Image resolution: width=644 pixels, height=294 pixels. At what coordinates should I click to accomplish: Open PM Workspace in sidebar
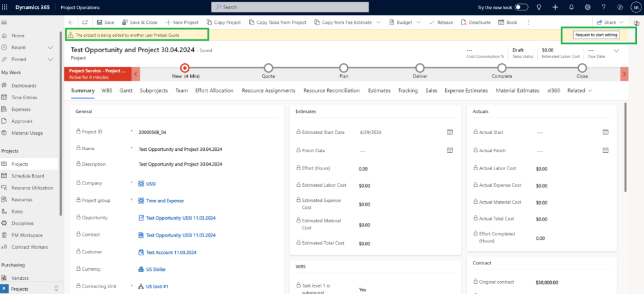[x=27, y=235]
